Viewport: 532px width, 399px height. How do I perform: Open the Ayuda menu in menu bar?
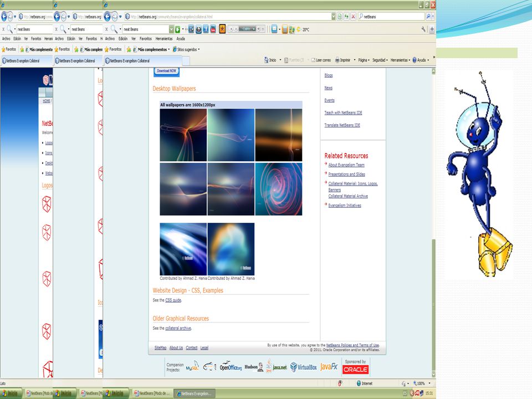tap(181, 39)
